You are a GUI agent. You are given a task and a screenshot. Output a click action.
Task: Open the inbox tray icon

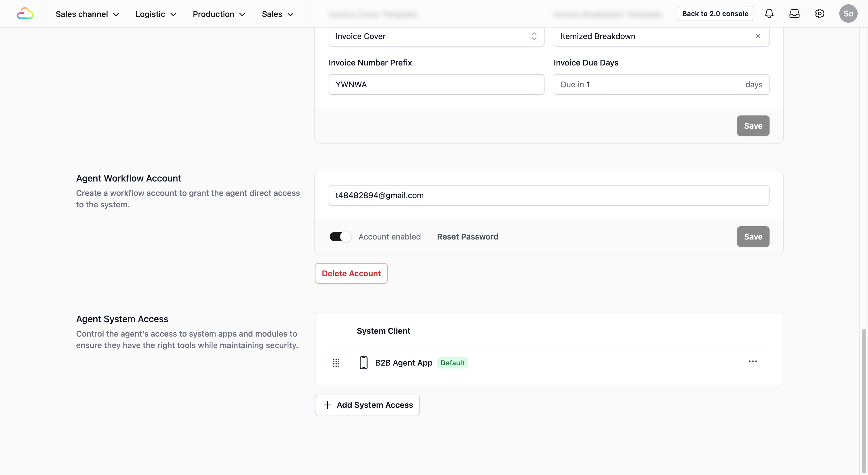click(794, 13)
